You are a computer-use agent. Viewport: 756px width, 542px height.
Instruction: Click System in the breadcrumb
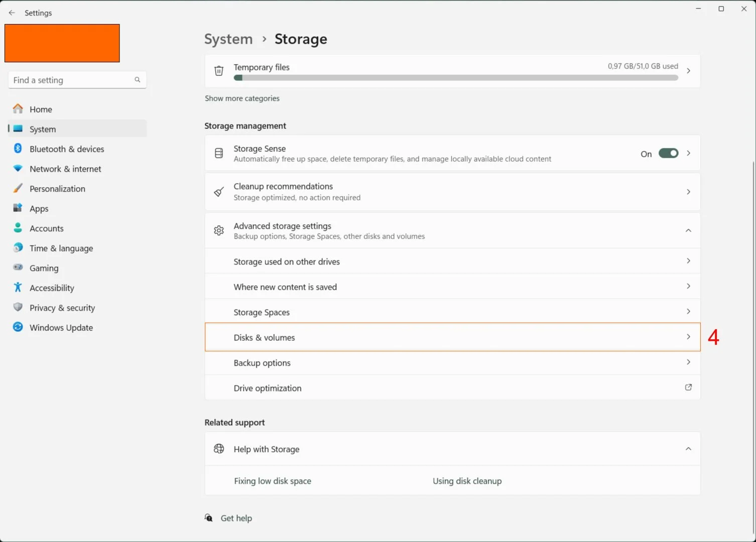click(x=228, y=39)
